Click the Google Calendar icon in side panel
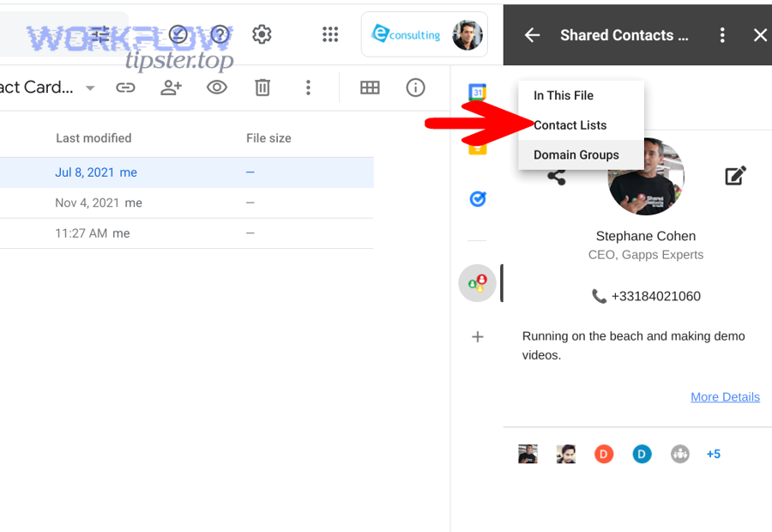 point(478,93)
